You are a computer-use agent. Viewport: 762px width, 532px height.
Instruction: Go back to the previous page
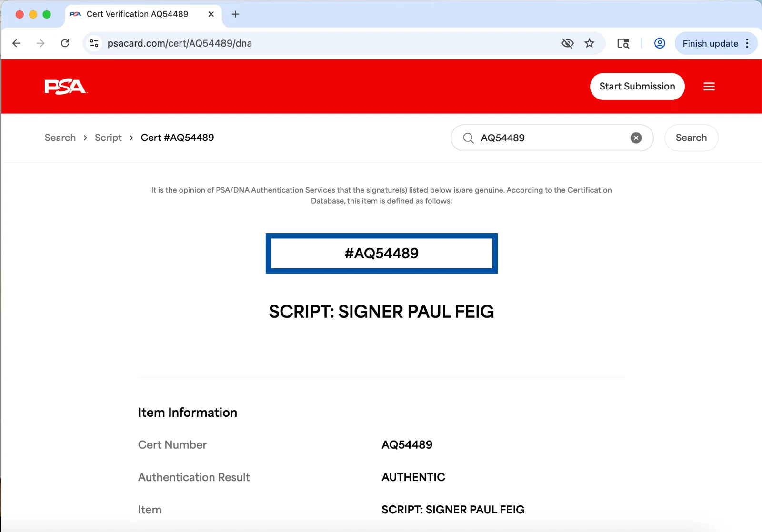[x=17, y=43]
